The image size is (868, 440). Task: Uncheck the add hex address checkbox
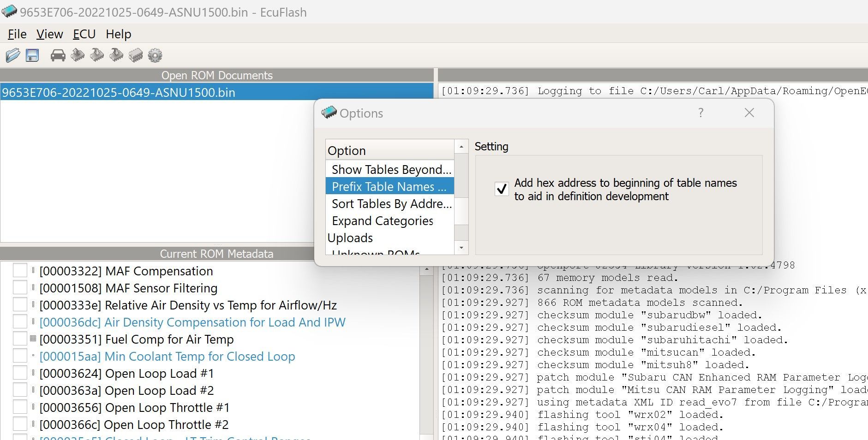(x=502, y=189)
